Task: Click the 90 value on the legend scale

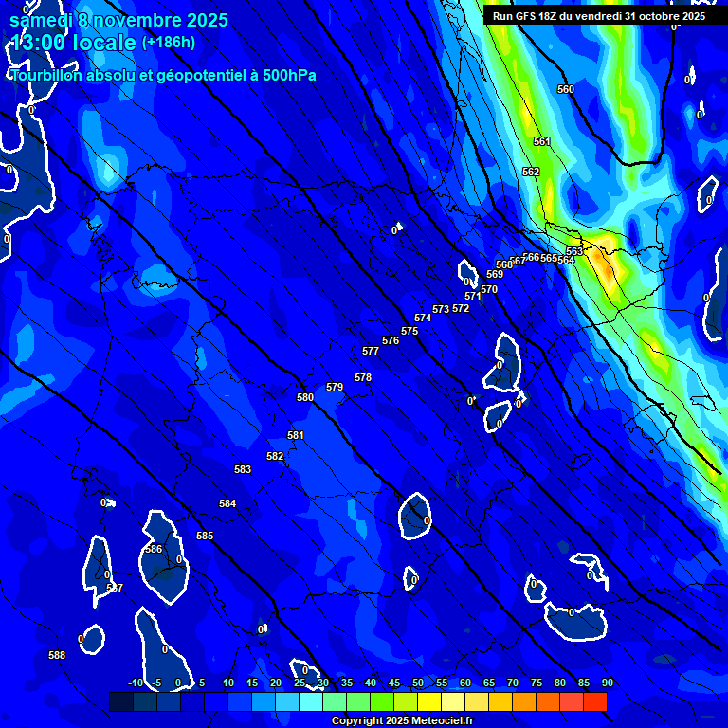Action: tap(607, 683)
